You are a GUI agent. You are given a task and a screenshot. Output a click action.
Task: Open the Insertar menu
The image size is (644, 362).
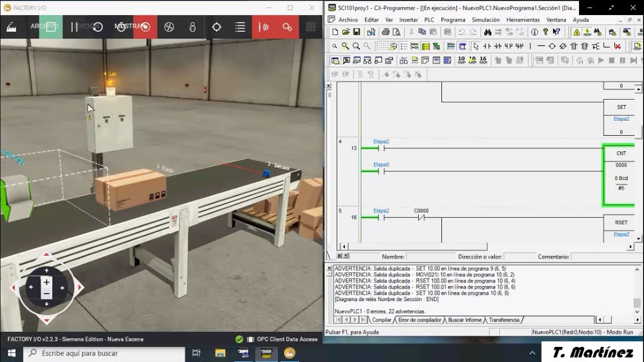coord(409,20)
